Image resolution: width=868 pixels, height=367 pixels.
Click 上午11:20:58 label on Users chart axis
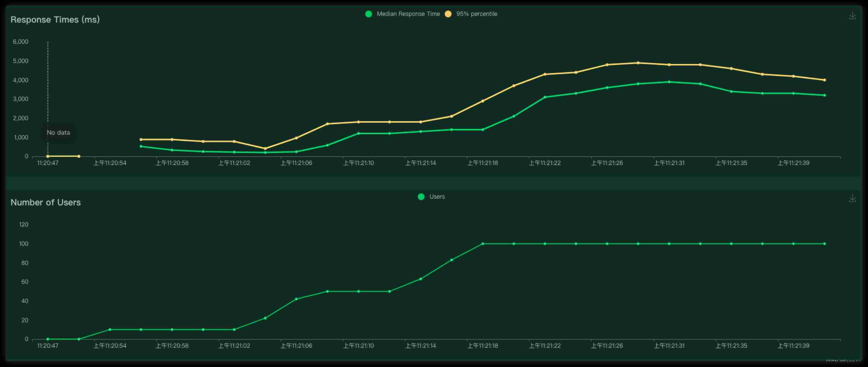coord(172,346)
